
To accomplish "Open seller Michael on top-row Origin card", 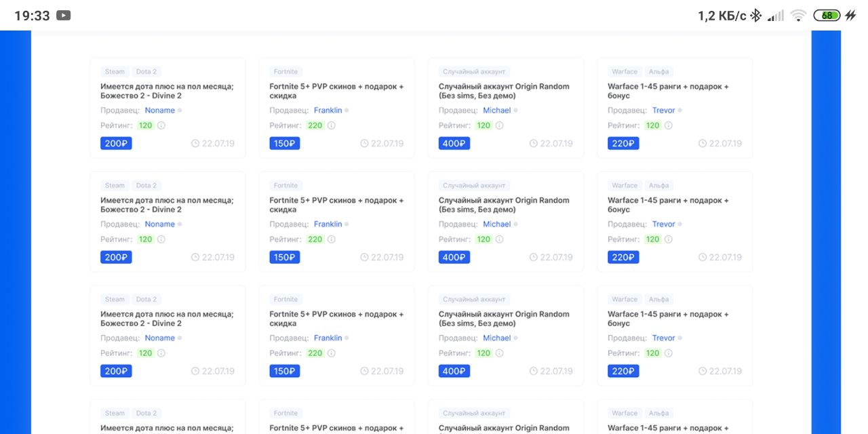I will pyautogui.click(x=497, y=111).
